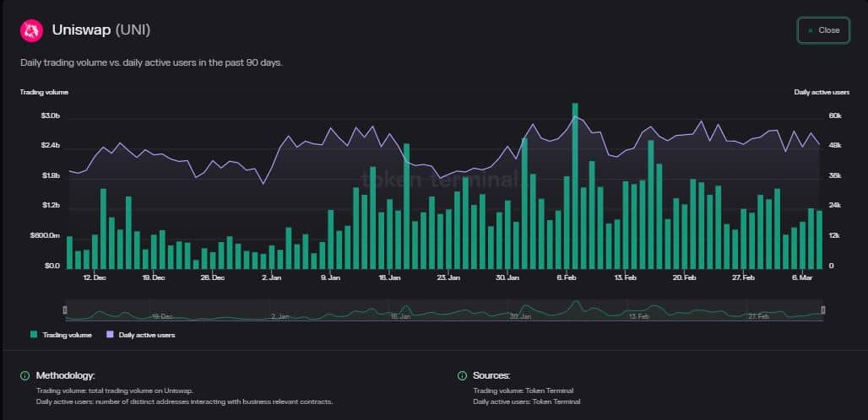Screen dimensions: 868x420
Task: Click the 6. Mar date axis label
Action: (802, 277)
